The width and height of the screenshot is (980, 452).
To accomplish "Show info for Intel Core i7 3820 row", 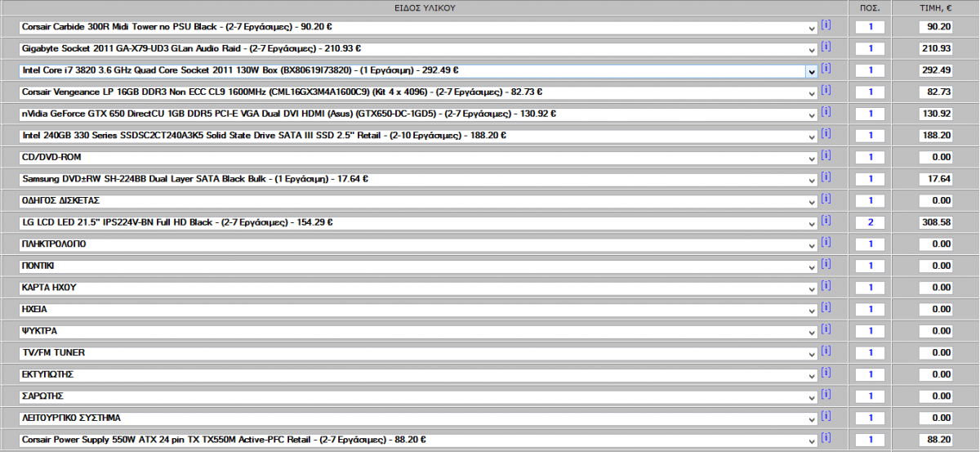I will 826,69.
